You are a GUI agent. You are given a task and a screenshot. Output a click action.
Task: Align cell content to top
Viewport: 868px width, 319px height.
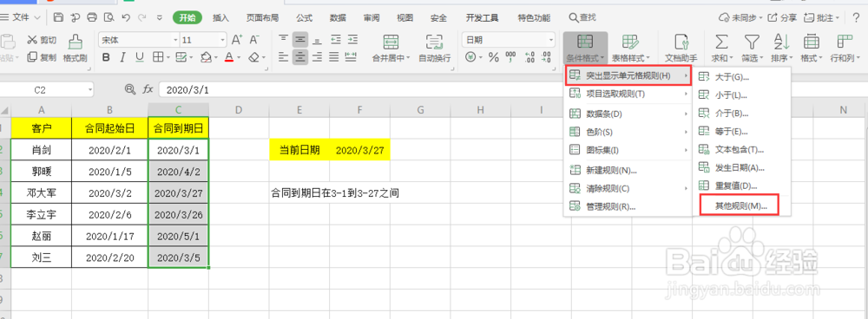tap(284, 40)
